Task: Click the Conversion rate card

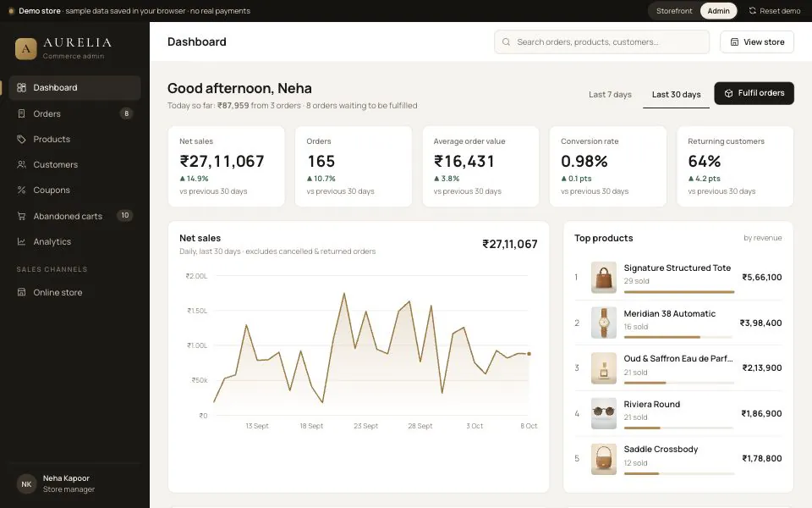Action: click(x=608, y=167)
